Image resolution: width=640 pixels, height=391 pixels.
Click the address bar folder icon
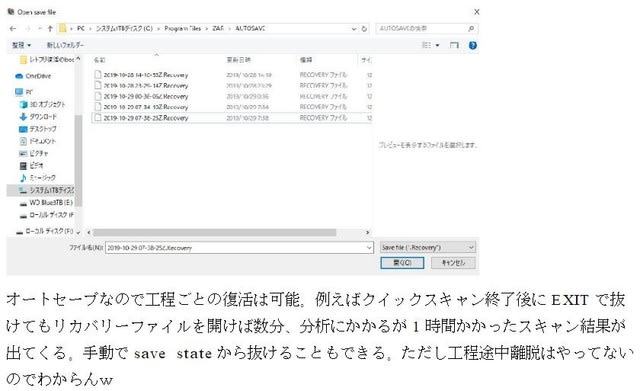[62, 29]
